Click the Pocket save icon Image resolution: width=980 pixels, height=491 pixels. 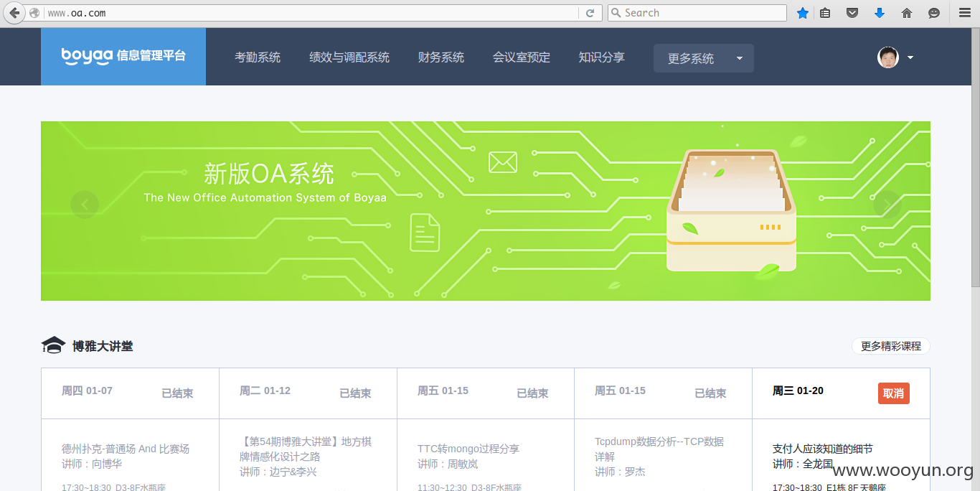[852, 13]
